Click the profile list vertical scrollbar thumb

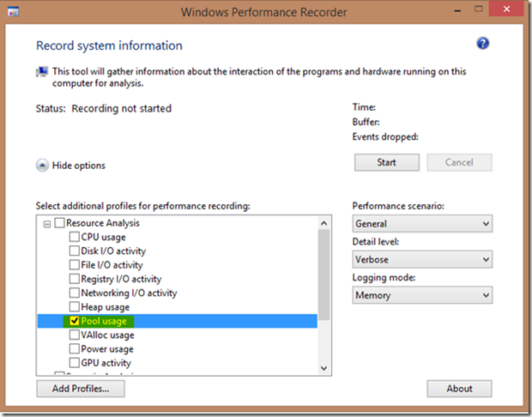point(324,275)
